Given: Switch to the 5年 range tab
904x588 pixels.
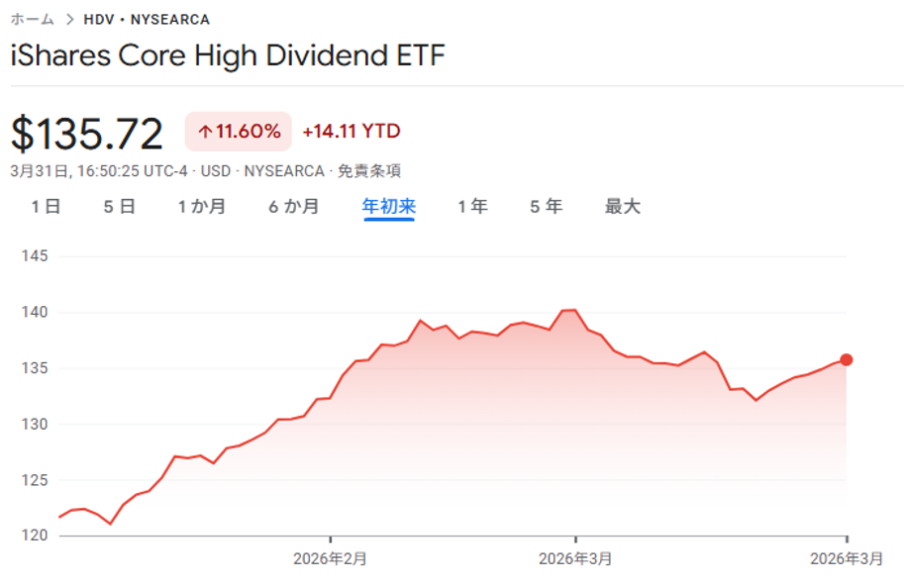Looking at the screenshot, I should [546, 207].
